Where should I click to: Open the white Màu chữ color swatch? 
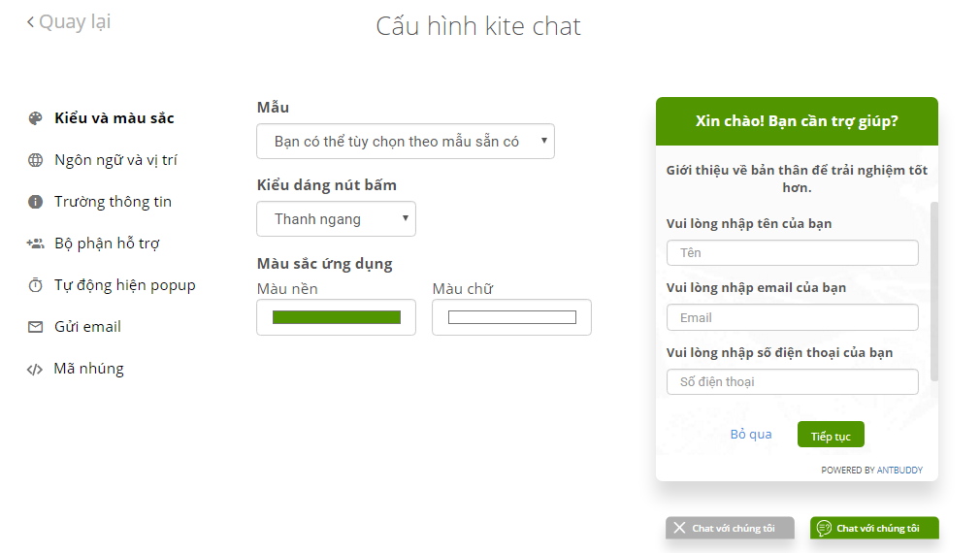(x=512, y=317)
